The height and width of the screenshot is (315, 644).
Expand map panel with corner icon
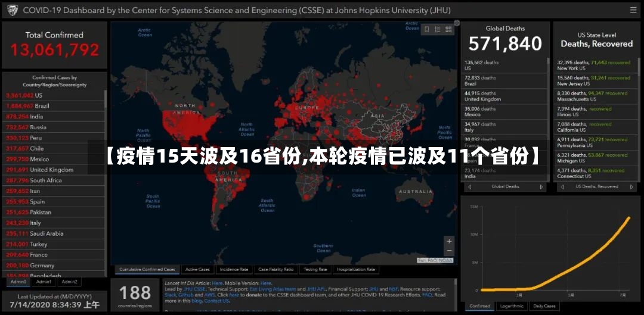[x=457, y=23]
